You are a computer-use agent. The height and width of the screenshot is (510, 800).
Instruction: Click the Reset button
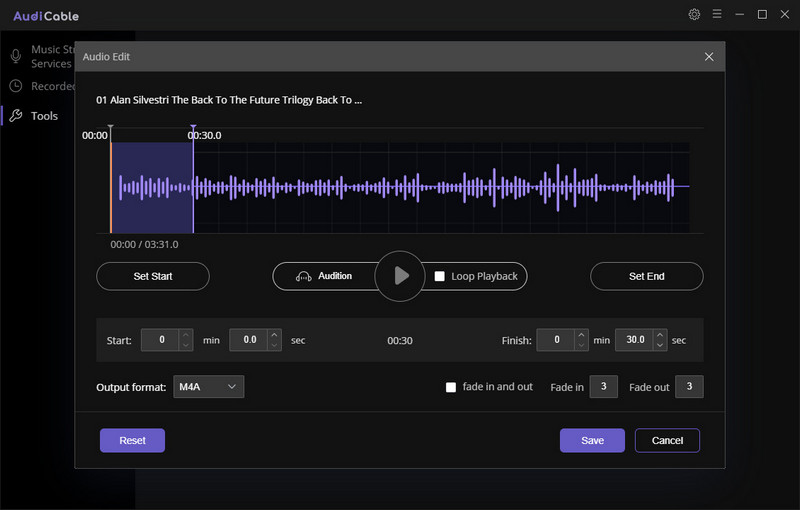(132, 441)
